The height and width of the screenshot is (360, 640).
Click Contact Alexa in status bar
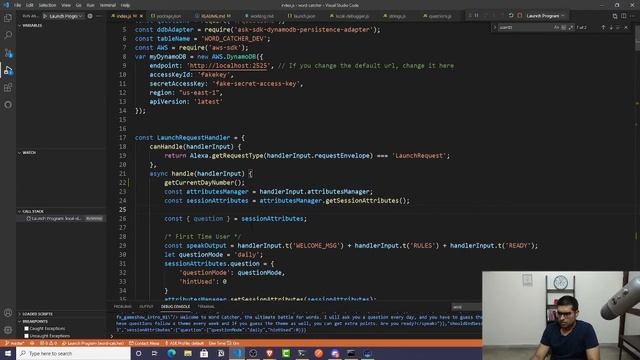click(x=144, y=343)
